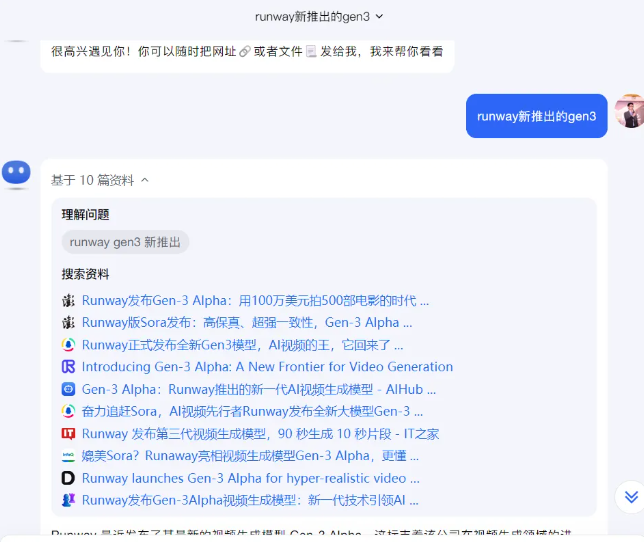This screenshot has height=542, width=644.
Task: Click the '搜索资料' heading
Action: click(85, 274)
